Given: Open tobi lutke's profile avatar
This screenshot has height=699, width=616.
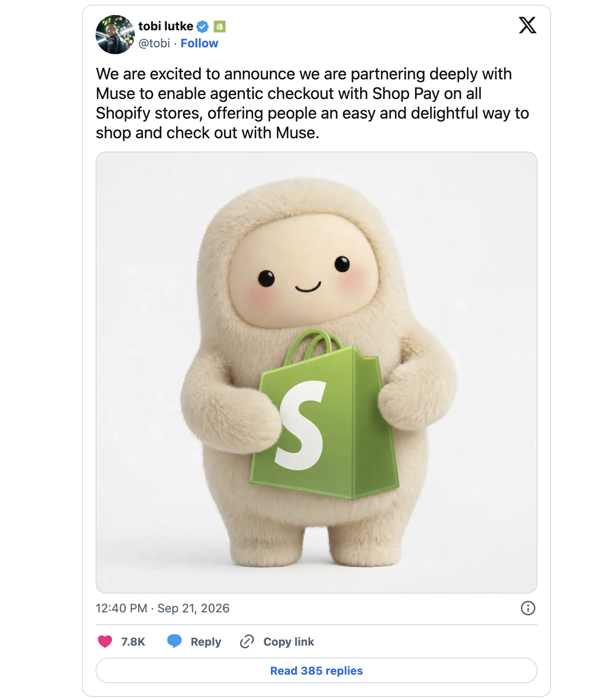Looking at the screenshot, I should click(x=115, y=35).
